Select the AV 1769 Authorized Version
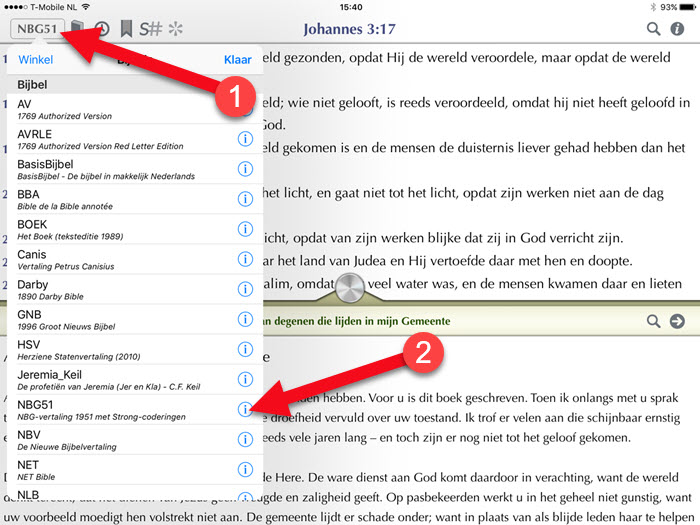The width and height of the screenshot is (700, 525). point(135,109)
